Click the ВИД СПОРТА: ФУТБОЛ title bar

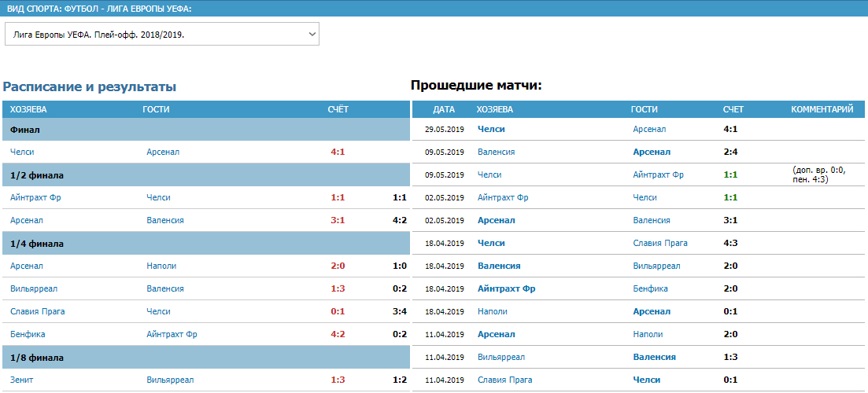(434, 9)
